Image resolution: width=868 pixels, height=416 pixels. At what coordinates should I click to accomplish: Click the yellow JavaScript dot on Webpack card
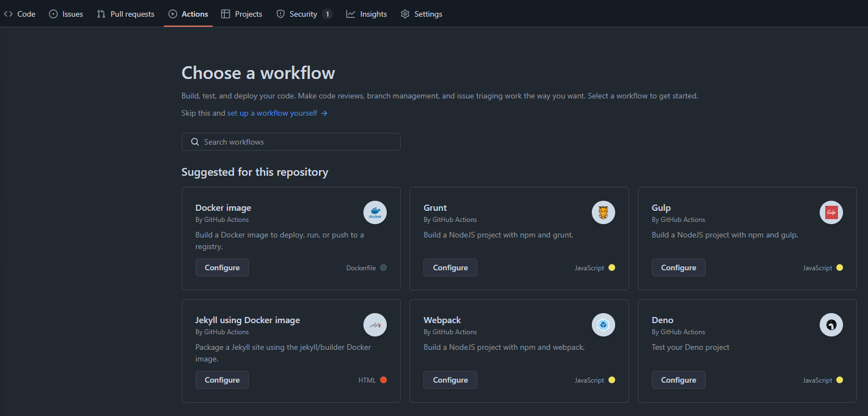(612, 380)
